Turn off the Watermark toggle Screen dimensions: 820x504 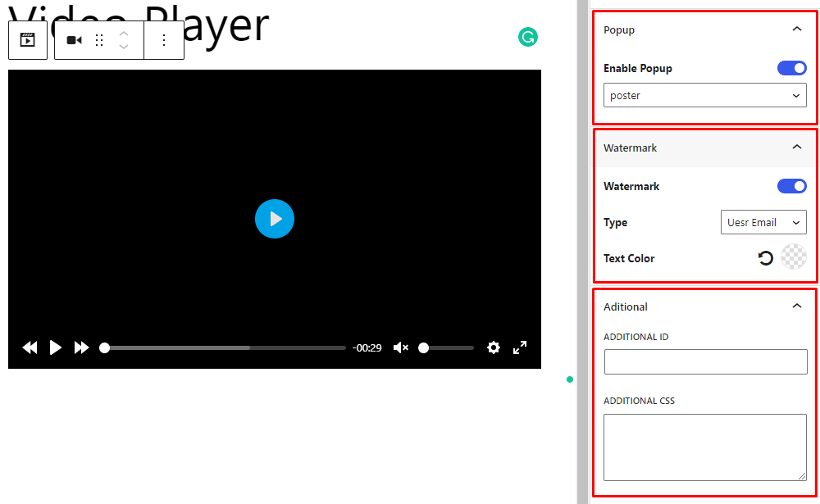790,185
